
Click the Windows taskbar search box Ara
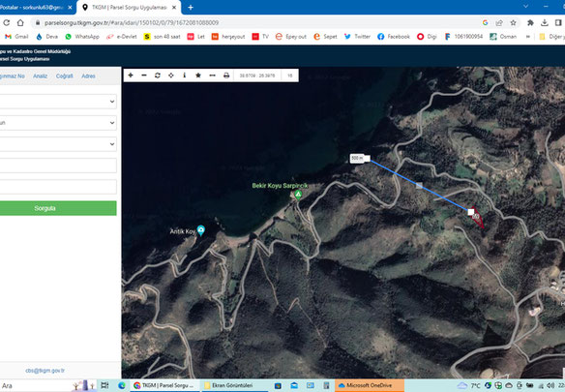coord(36,385)
